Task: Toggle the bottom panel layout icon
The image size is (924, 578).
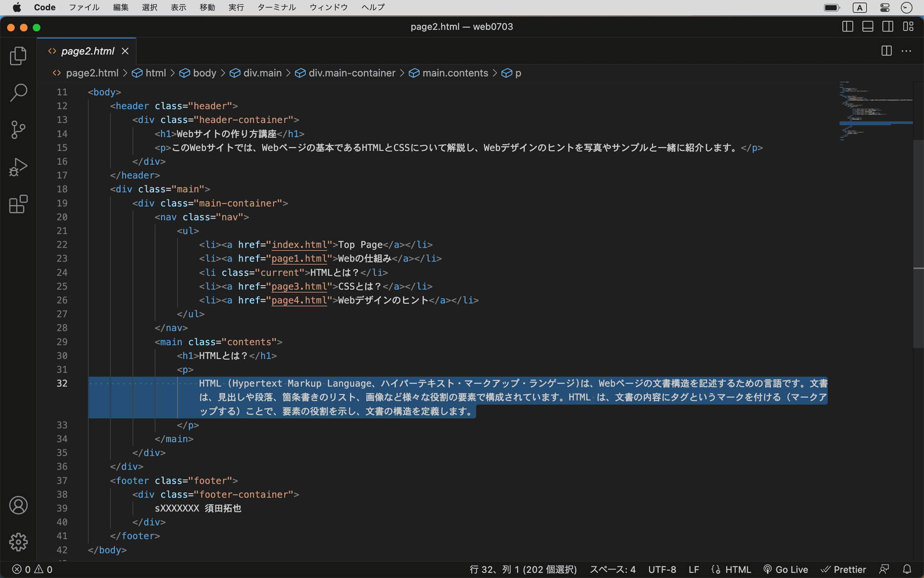Action: pos(868,26)
